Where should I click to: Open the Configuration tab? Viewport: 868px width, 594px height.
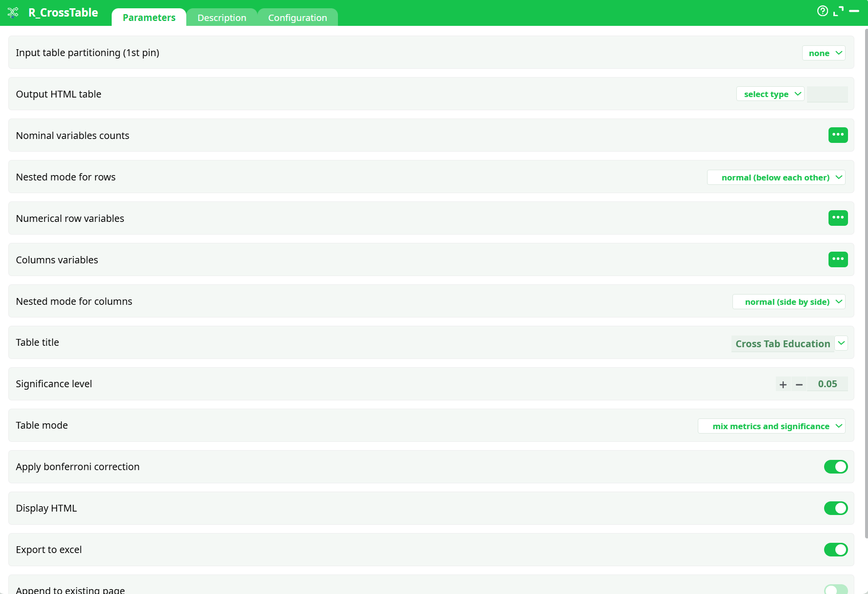(297, 17)
